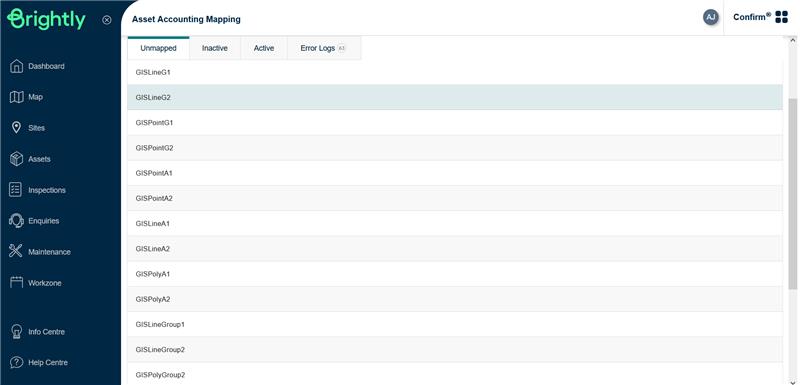800x385 pixels.
Task: Open the Map sidebar icon
Action: tap(16, 97)
